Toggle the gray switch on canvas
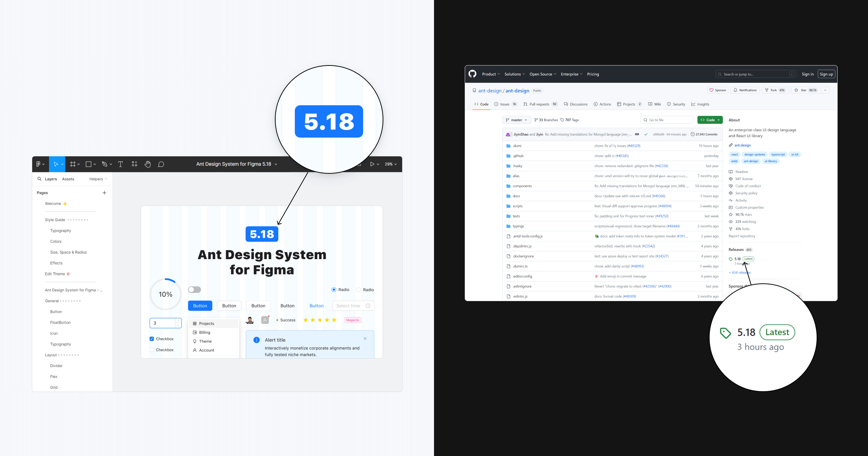The height and width of the screenshot is (456, 868). click(194, 290)
